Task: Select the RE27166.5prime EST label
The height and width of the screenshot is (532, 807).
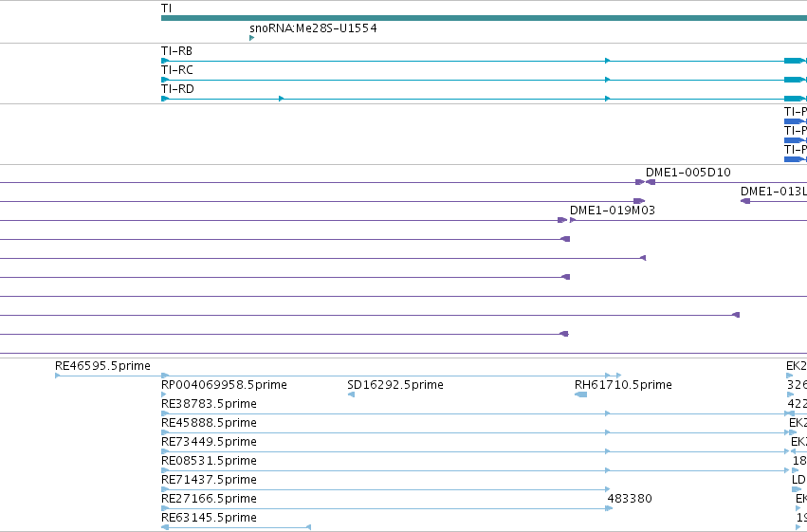Action: (209, 499)
